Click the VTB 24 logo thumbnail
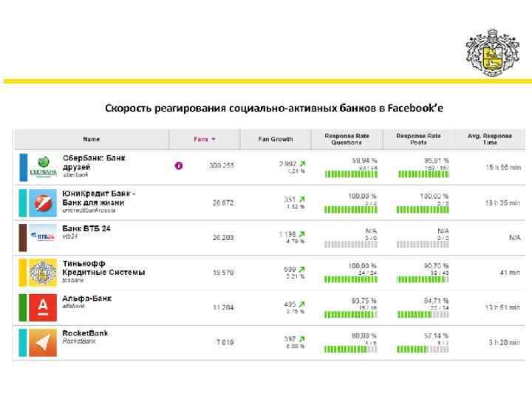The height and width of the screenshot is (399, 532). [43, 237]
